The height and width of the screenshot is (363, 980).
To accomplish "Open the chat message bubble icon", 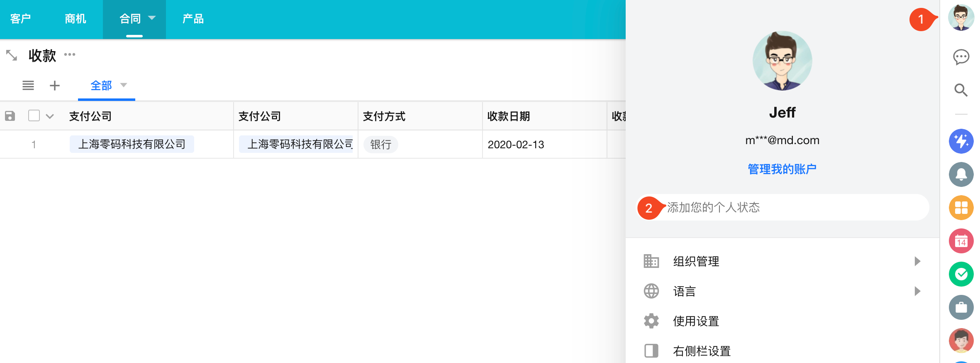I will point(961,57).
